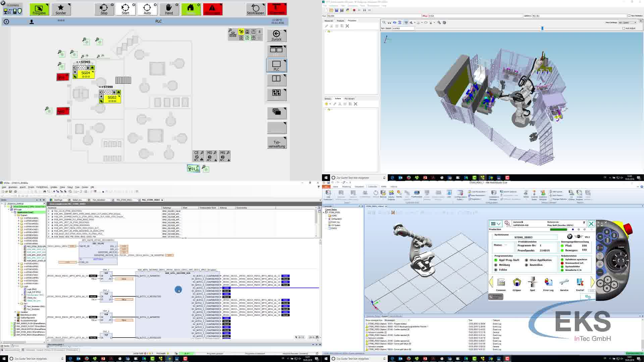Select the yellow SG04 safety gate
Screen dimensions: 644x362
(86, 74)
